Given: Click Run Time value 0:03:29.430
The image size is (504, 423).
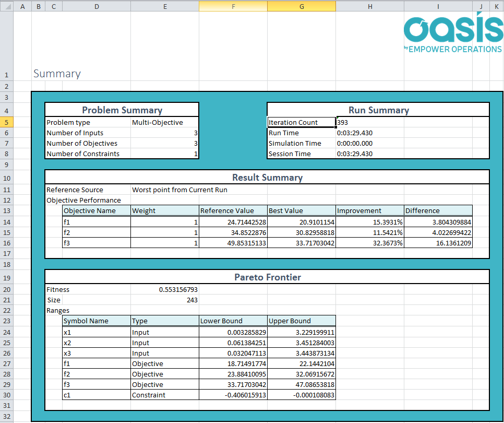Looking at the screenshot, I should (355, 133).
